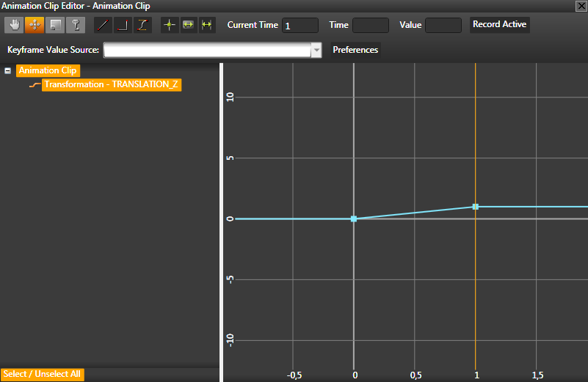Collapse the Animation Clip tree node
The height and width of the screenshot is (382, 588).
7,71
